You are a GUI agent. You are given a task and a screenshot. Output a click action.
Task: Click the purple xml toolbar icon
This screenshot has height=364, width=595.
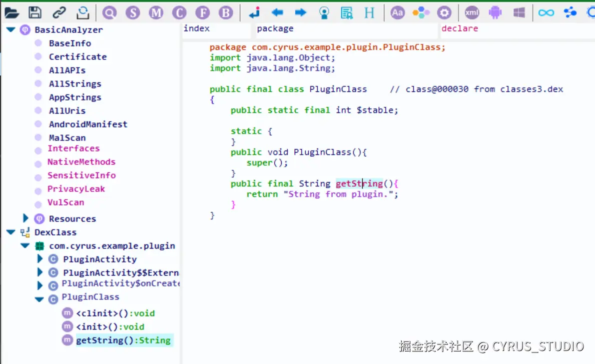click(x=472, y=13)
